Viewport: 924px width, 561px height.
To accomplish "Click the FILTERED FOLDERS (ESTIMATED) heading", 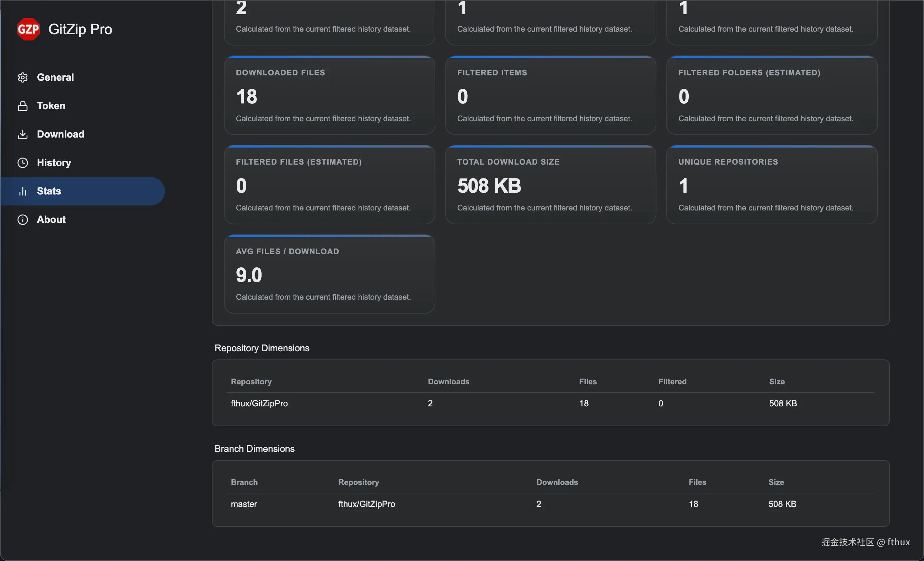I will [749, 73].
